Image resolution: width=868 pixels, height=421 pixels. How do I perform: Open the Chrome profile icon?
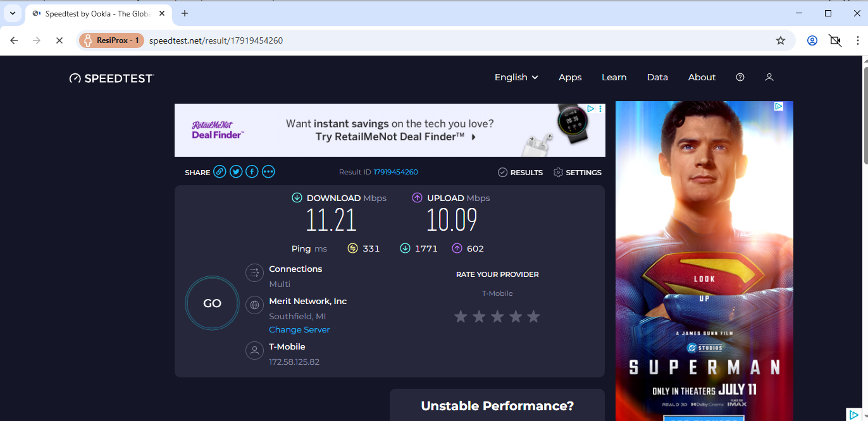pyautogui.click(x=812, y=40)
